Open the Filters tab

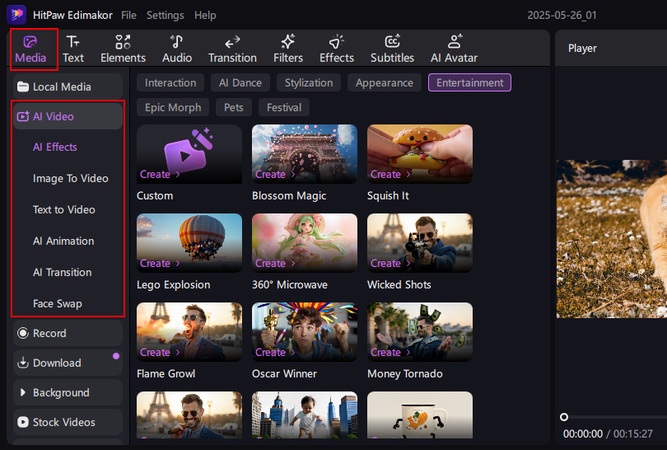point(288,49)
